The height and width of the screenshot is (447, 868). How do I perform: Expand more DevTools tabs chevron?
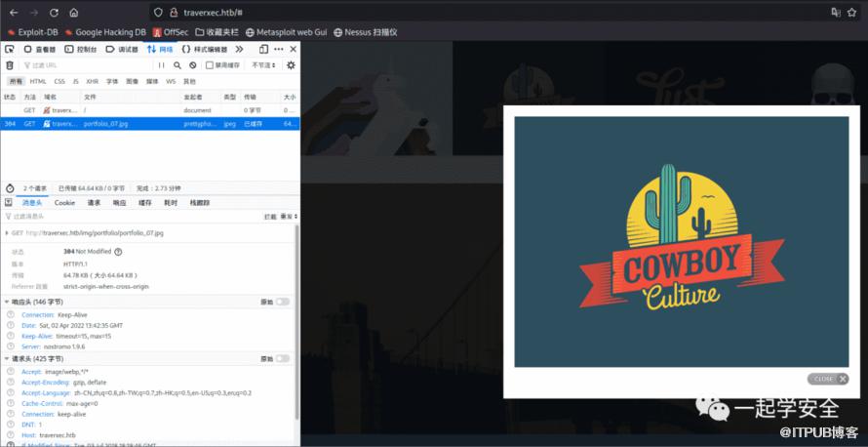pyautogui.click(x=241, y=49)
